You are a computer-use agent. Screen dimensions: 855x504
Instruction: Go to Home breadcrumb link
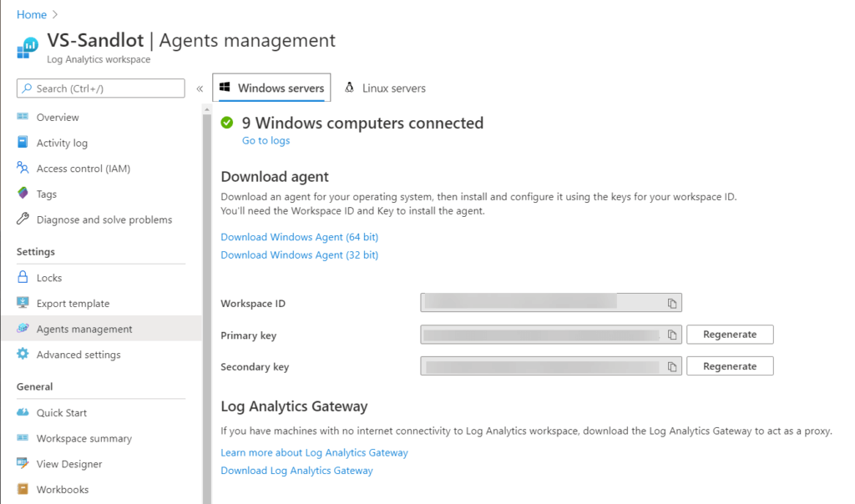32,15
